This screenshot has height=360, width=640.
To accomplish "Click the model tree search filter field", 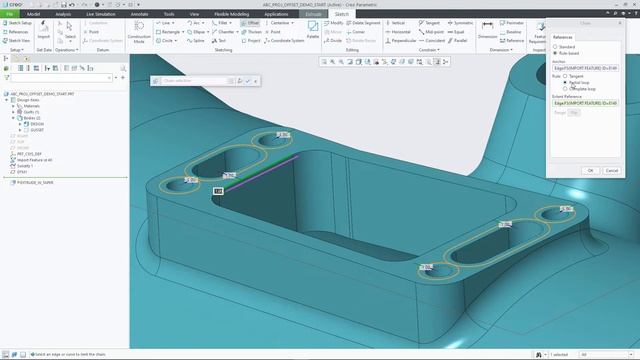I will pyautogui.click(x=61, y=78).
